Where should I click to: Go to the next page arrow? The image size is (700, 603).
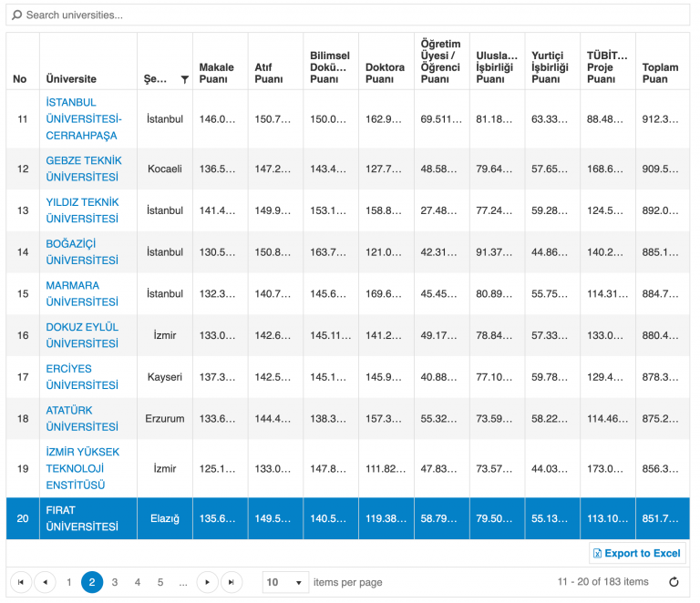[x=207, y=582]
